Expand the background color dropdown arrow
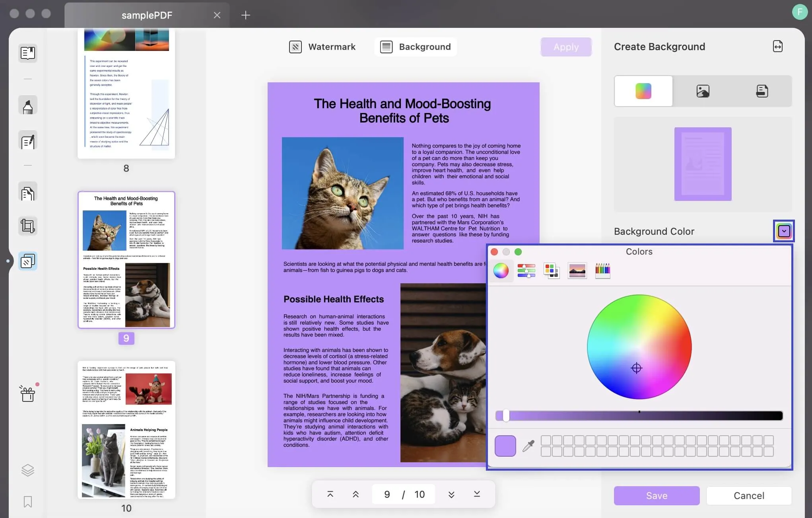The image size is (812, 518). click(x=784, y=231)
